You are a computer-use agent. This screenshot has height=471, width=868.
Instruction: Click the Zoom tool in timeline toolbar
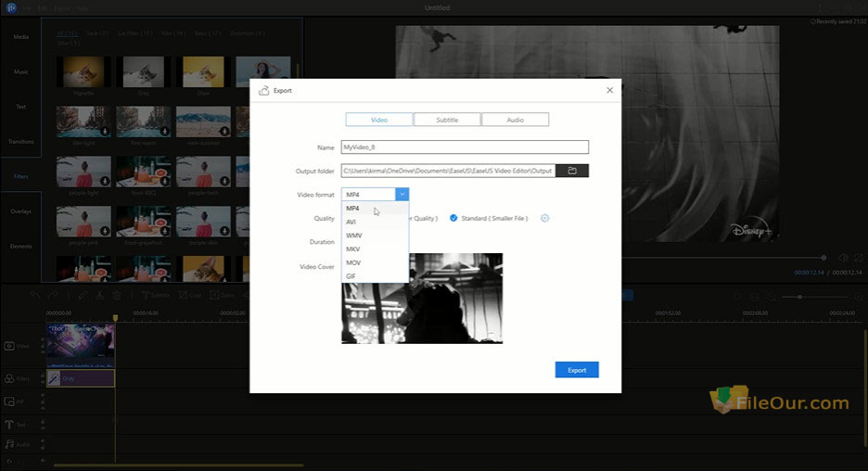223,296
